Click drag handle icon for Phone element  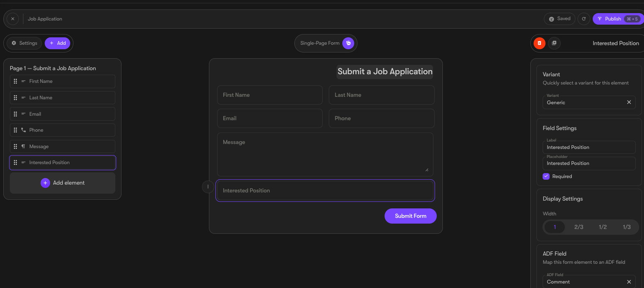15,130
